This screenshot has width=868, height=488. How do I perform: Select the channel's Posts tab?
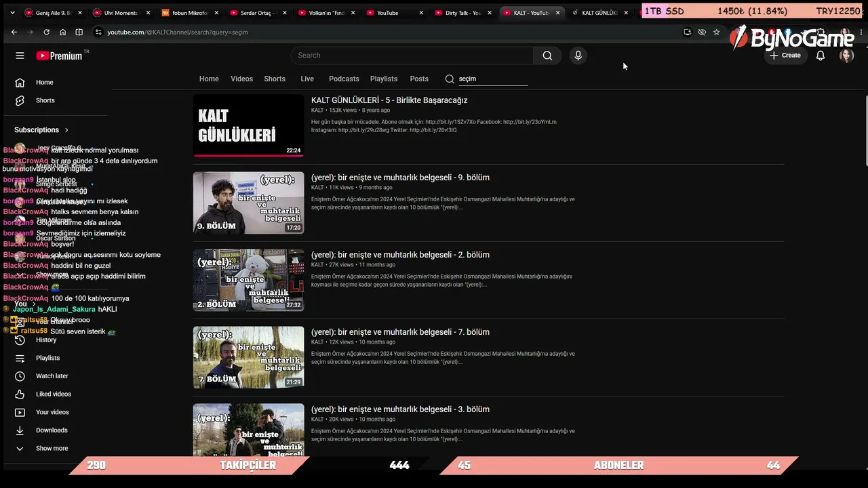(419, 79)
